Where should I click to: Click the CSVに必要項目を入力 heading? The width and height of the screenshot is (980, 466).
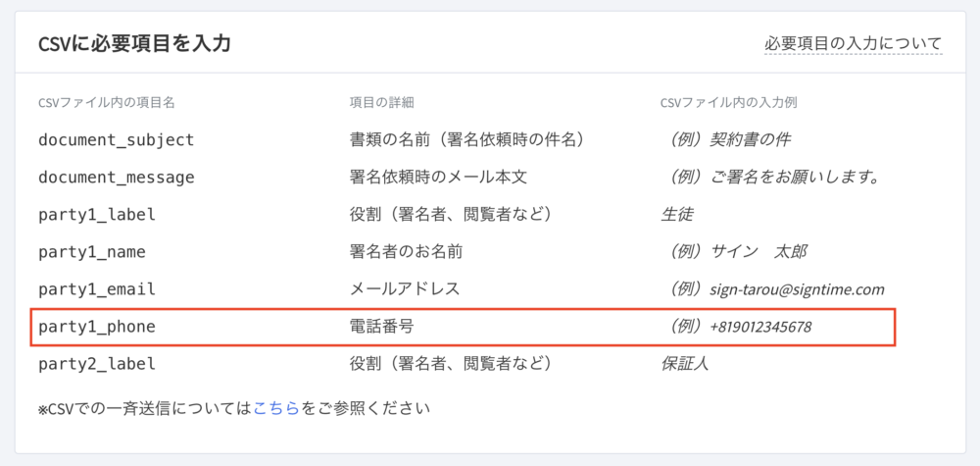(134, 44)
